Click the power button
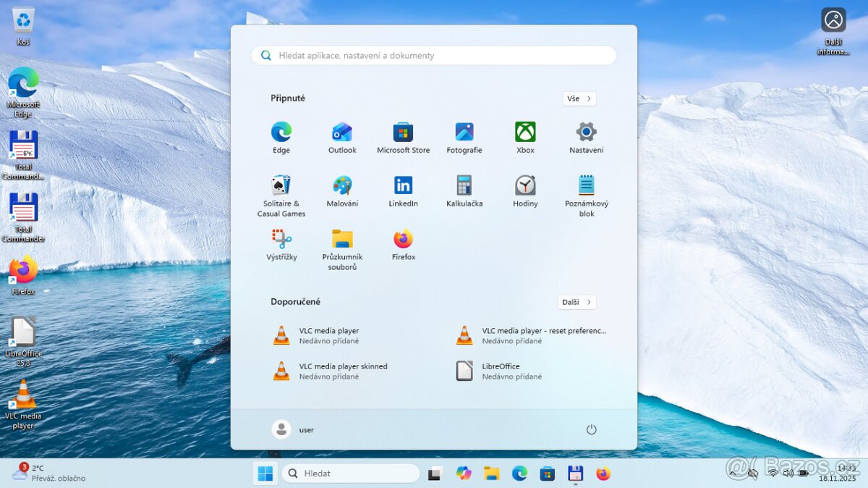 [x=591, y=429]
